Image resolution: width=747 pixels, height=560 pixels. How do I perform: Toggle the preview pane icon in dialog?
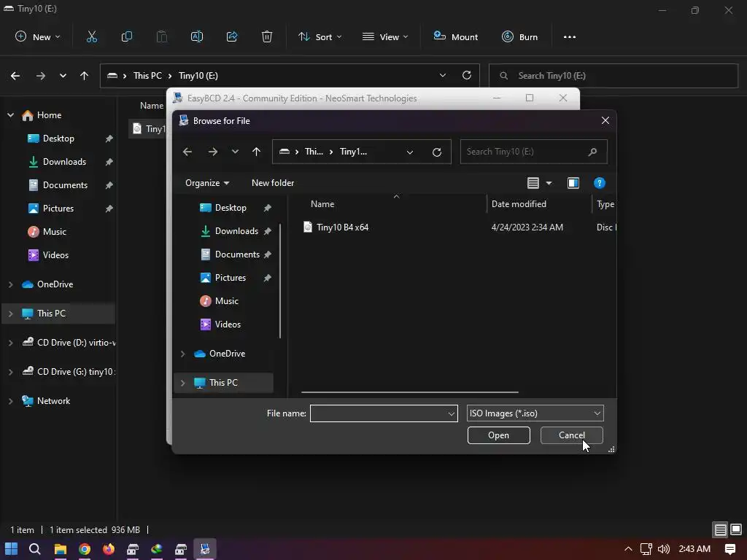(573, 183)
